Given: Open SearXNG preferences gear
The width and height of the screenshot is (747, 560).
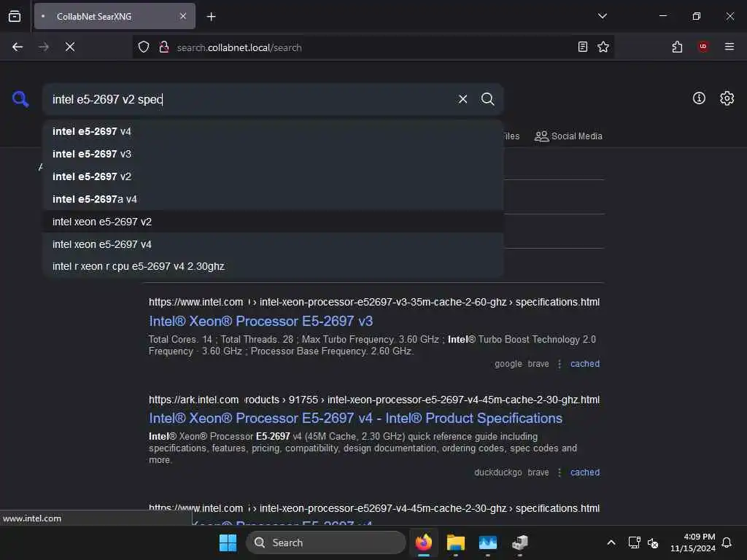Looking at the screenshot, I should [727, 98].
